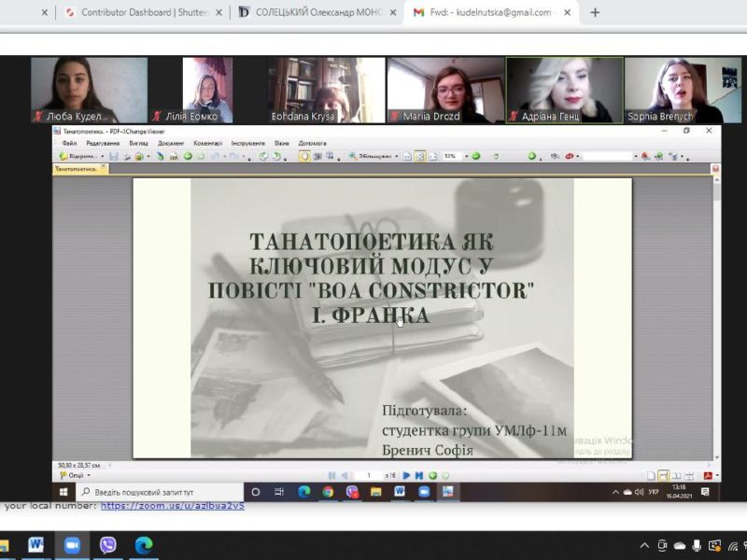Jump to the last PDF page

coord(419,476)
